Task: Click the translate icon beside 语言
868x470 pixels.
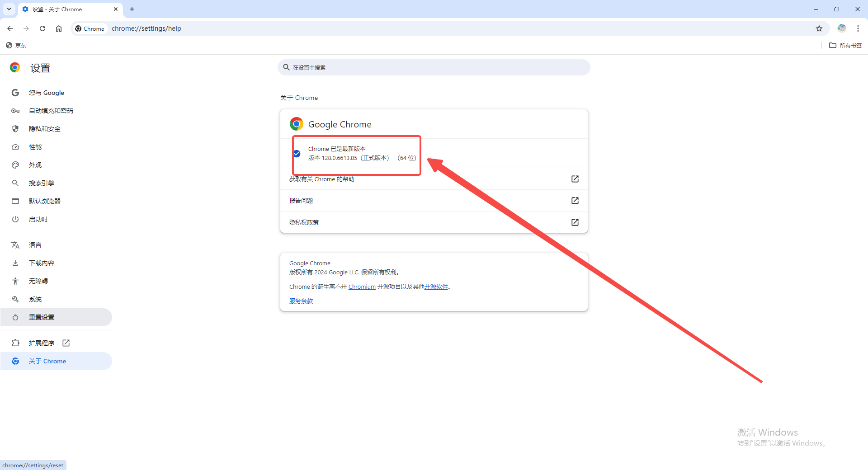Action: click(15, 245)
